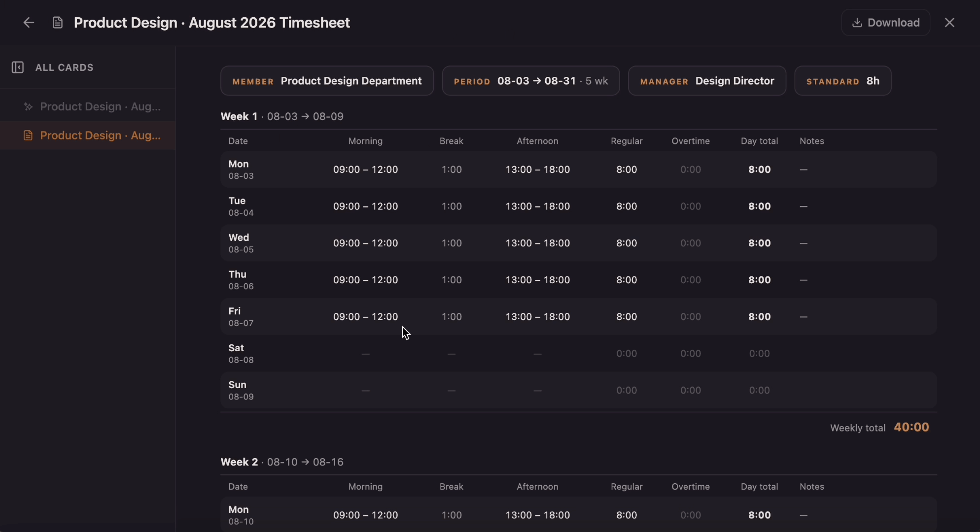Click the Week 2 Regular column header
980x532 pixels.
[x=627, y=487]
